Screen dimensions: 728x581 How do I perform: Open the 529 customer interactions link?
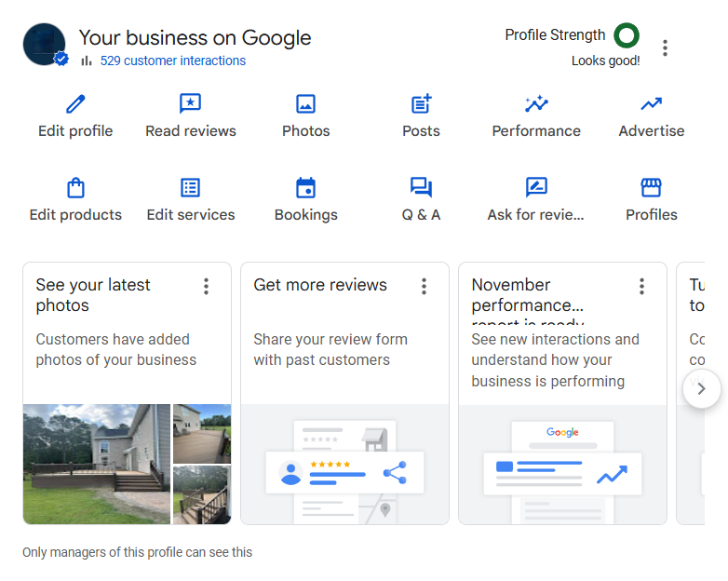coord(173,61)
